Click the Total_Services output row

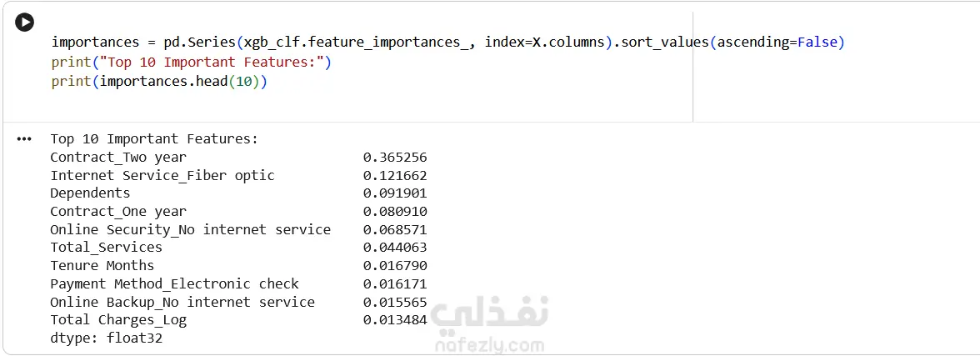pos(106,247)
